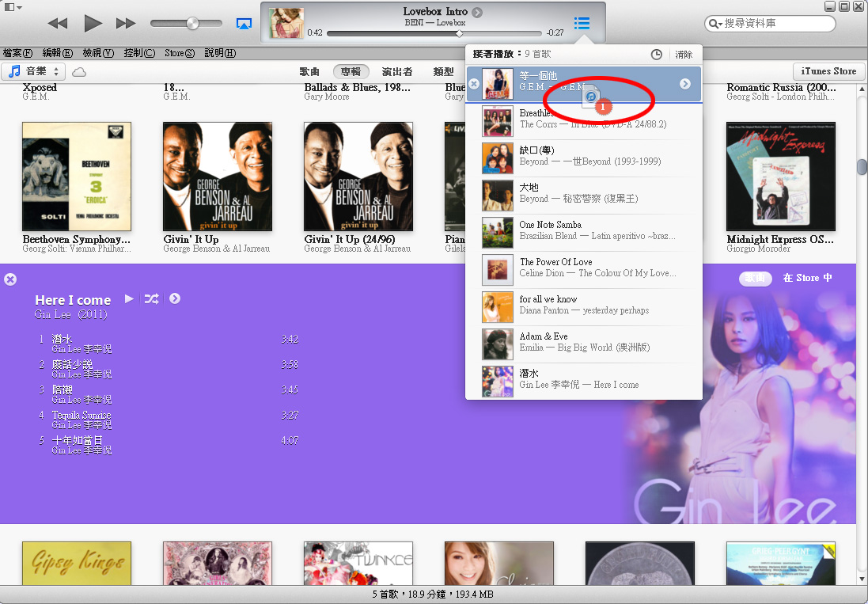Open the options arrow beside Here I come
Image resolution: width=868 pixels, height=604 pixels.
point(175,298)
